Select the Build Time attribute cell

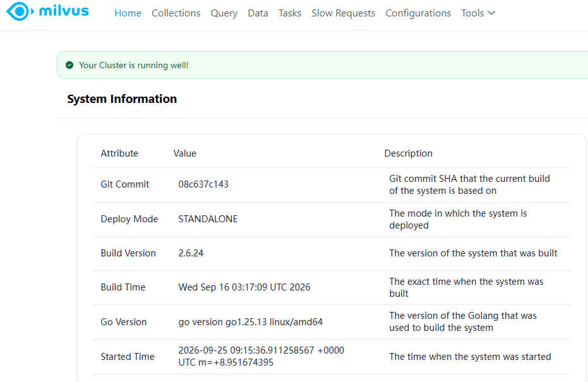pyautogui.click(x=123, y=287)
